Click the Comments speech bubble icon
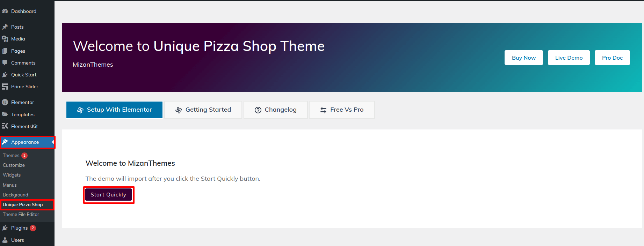This screenshot has height=246, width=644. click(5, 63)
